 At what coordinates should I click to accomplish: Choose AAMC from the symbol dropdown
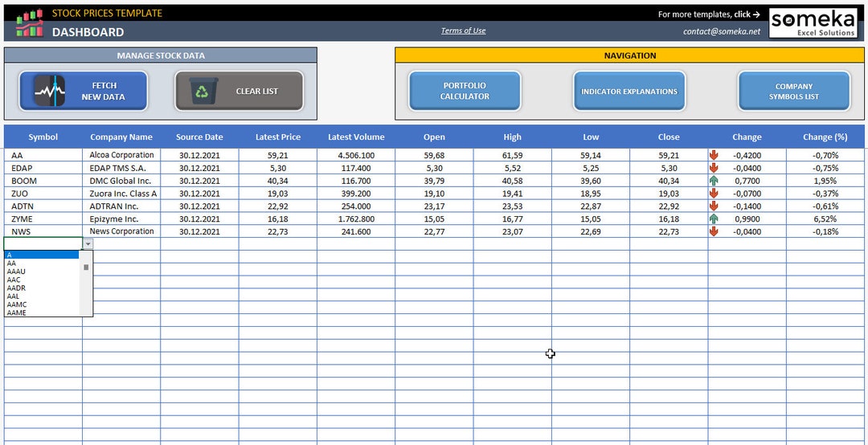coord(42,304)
